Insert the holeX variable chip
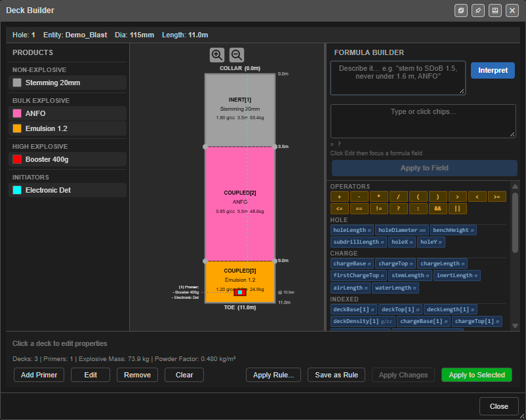Screen dimensions: 526x420 point(402,242)
